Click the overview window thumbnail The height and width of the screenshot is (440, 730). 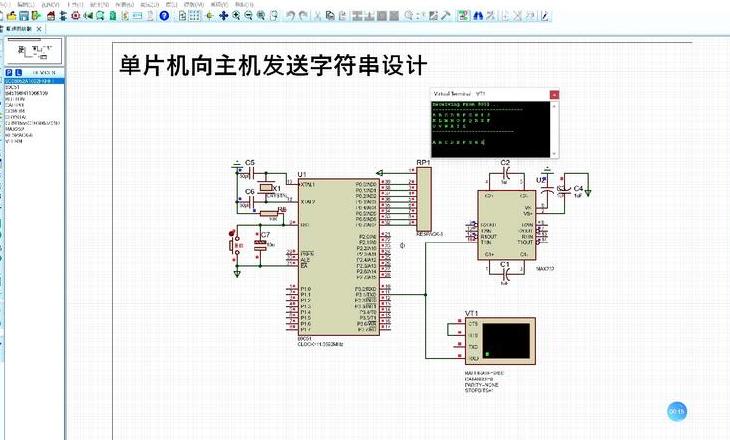pyautogui.click(x=34, y=51)
